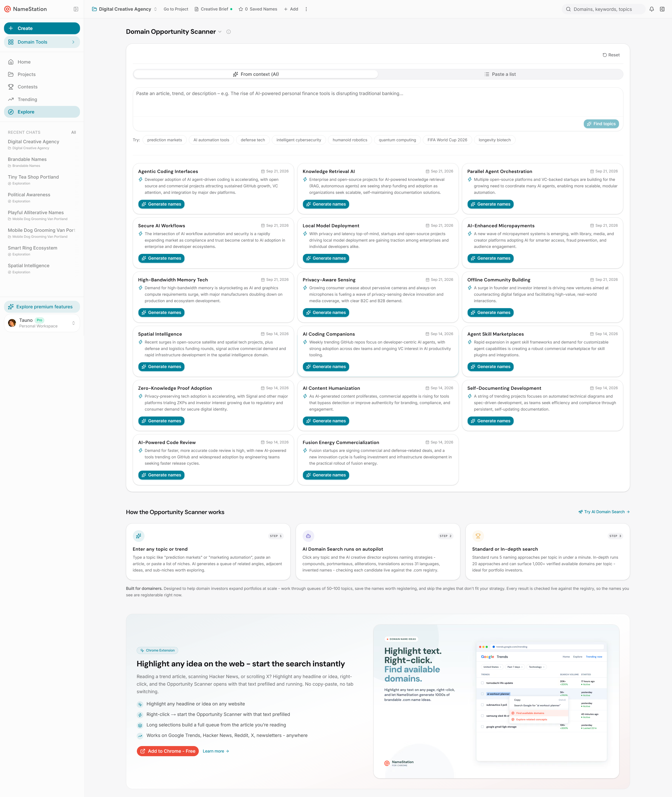The image size is (672, 797).
Task: Click the robot icon in Step 2 card
Action: point(309,536)
